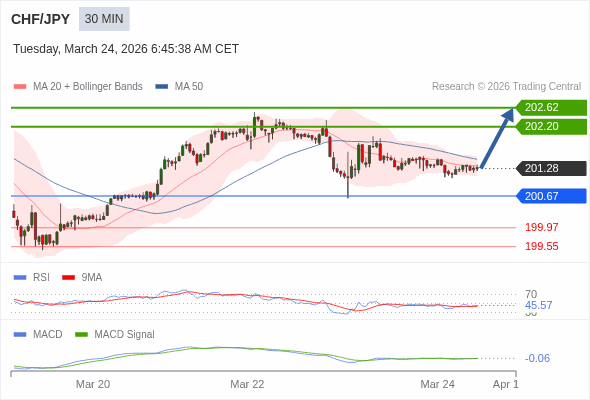
Task: Click the MA 20 + Bollinger Bands legend label
Action: 88,87
